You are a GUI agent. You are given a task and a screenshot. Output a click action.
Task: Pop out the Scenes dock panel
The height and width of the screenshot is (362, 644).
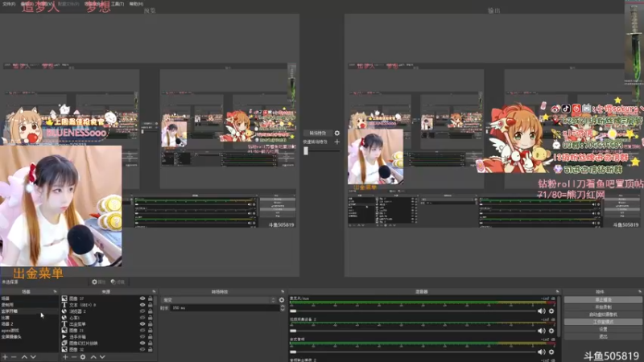[55, 291]
